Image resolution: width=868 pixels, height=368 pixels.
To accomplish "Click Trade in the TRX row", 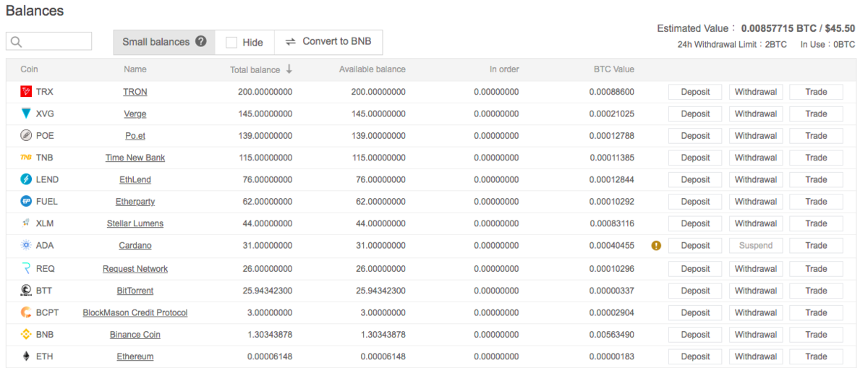I will coord(816,92).
